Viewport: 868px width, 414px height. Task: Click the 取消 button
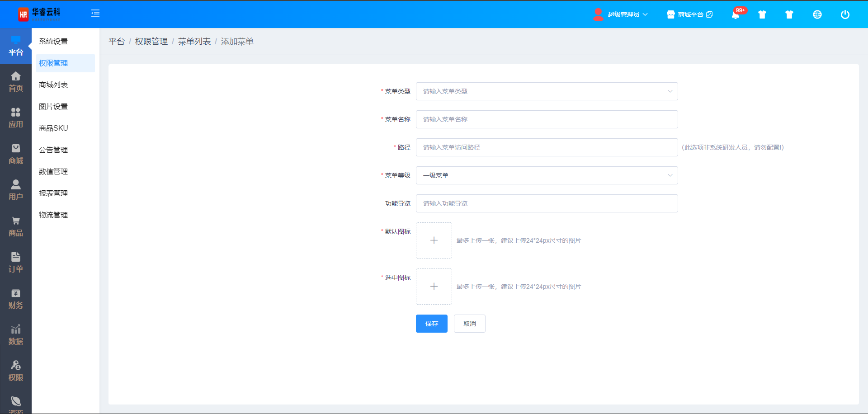469,324
